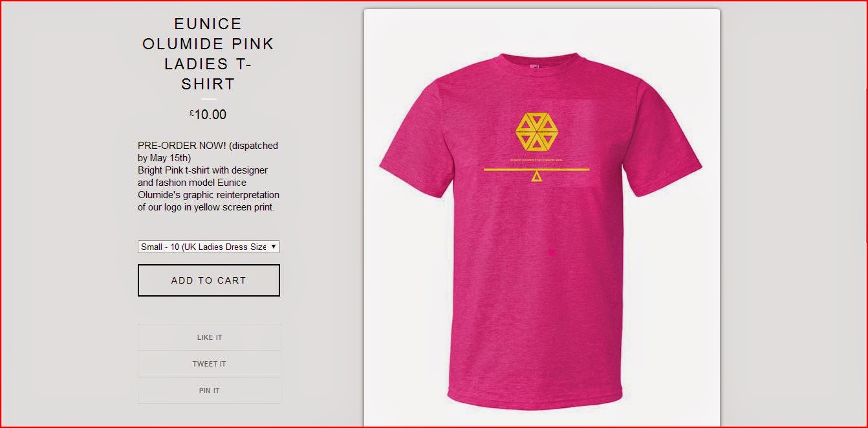Click the 10.00 price amount
This screenshot has height=428, width=868.
coord(211,115)
